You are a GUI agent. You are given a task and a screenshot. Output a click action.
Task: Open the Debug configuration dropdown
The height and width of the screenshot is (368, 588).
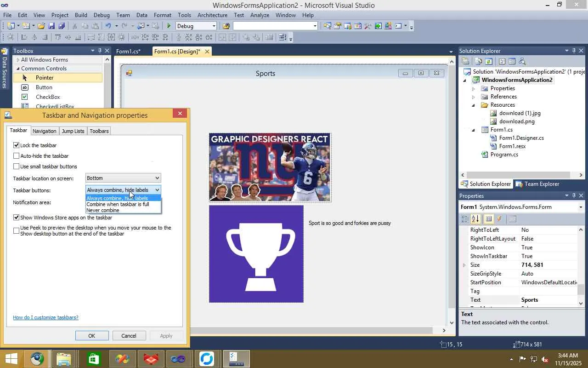pyautogui.click(x=196, y=26)
